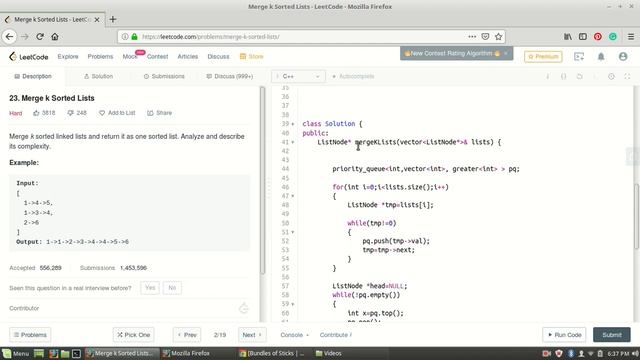Click the editor info icon
640x360 pixels.
(x=548, y=76)
